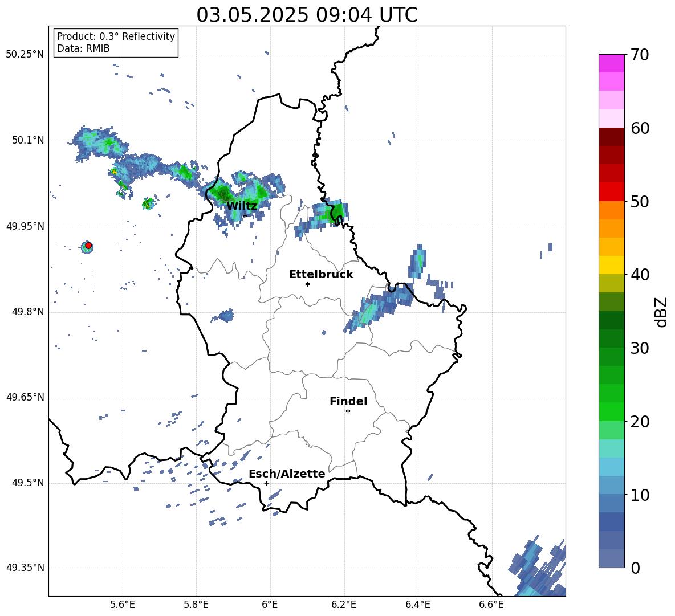Click the 20 colorbar tick label
Image resolution: width=675 pixels, height=616 pixels.
(640, 422)
